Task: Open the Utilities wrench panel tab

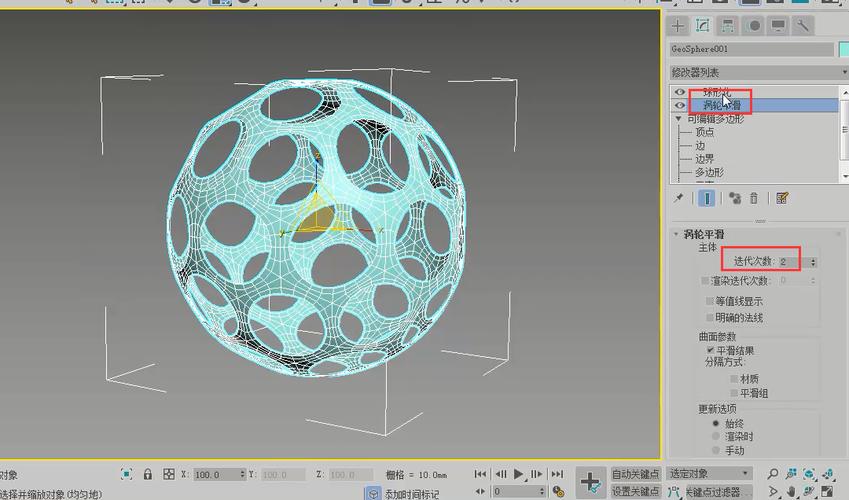Action: (803, 25)
